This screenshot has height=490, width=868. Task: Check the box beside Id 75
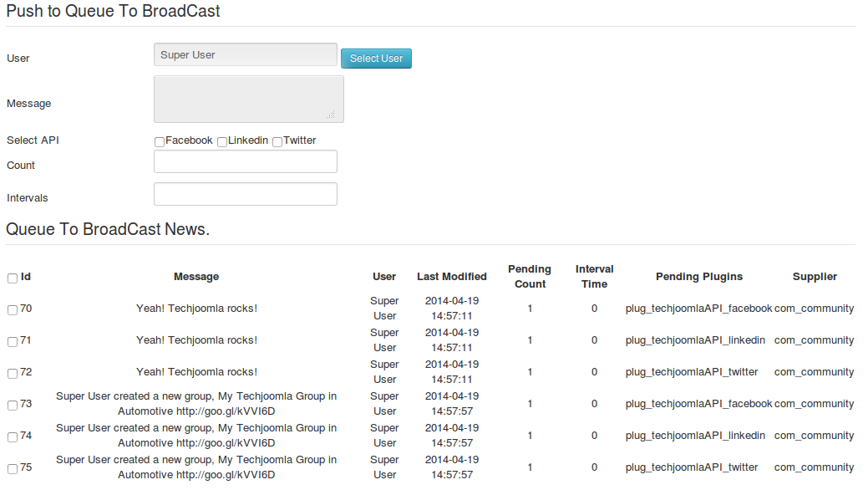pyautogui.click(x=13, y=469)
